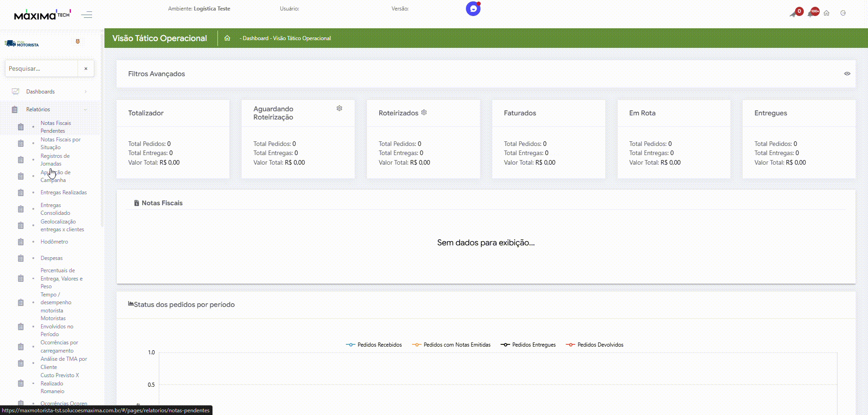This screenshot has height=415, width=868.
Task: Collapse sidebar using hamburger menu icon
Action: [x=87, y=15]
